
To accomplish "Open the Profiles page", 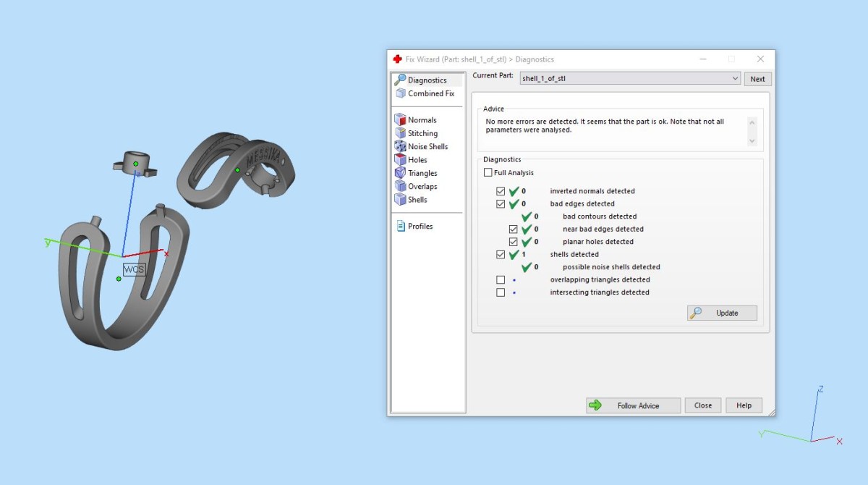I will tap(414, 226).
